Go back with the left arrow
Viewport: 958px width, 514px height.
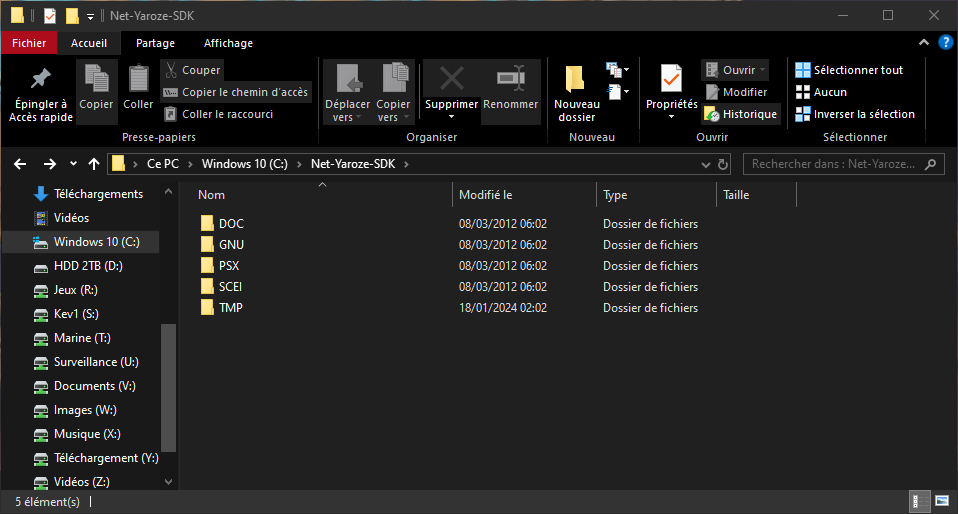pyautogui.click(x=20, y=164)
